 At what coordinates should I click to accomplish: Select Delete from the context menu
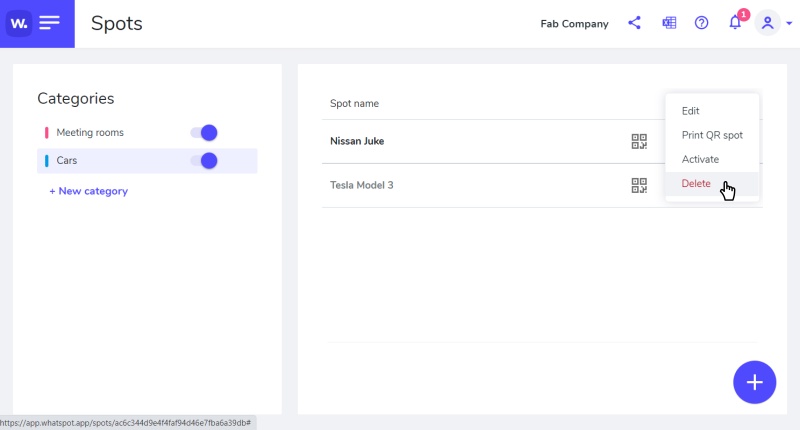point(696,184)
